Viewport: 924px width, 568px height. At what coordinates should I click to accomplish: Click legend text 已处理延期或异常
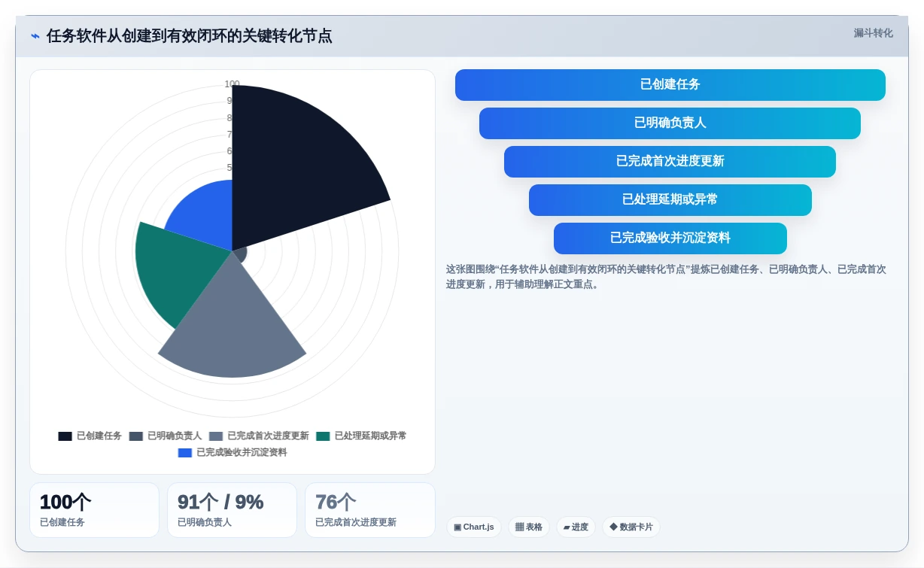click(370, 436)
